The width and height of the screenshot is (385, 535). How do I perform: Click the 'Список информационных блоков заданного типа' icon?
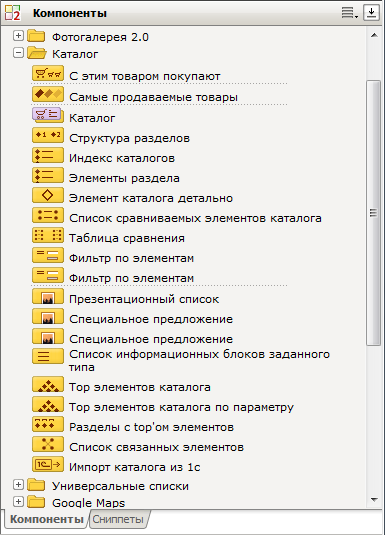[x=48, y=356]
